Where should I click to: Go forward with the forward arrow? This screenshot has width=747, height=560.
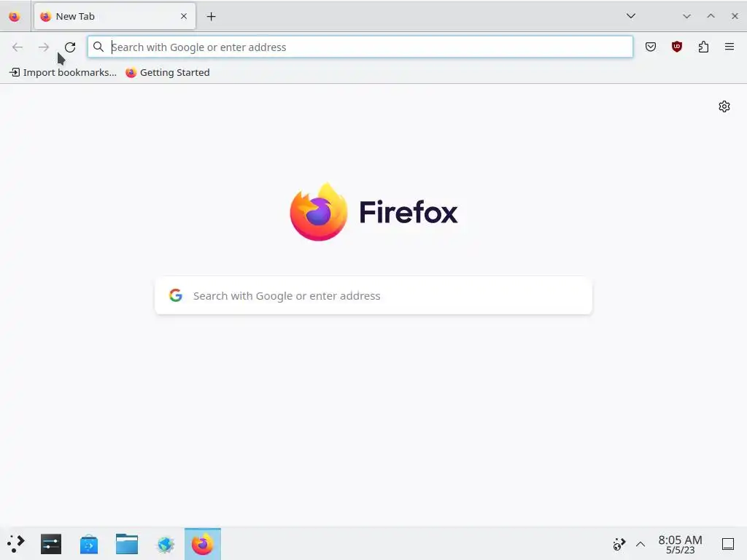click(x=44, y=47)
